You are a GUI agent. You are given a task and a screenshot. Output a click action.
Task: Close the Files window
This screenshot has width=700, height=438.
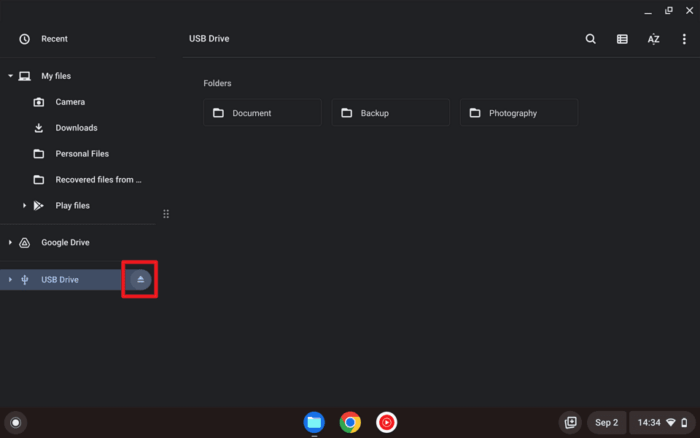pos(689,10)
